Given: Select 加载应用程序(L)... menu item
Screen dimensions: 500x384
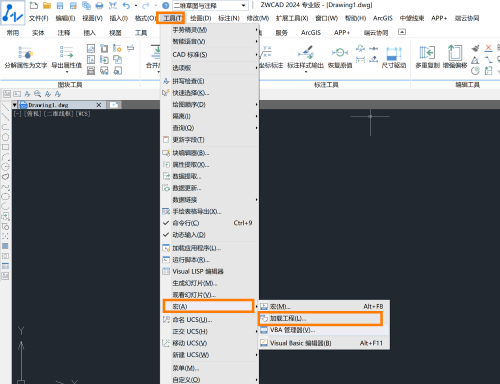Looking at the screenshot, I should (210, 248).
